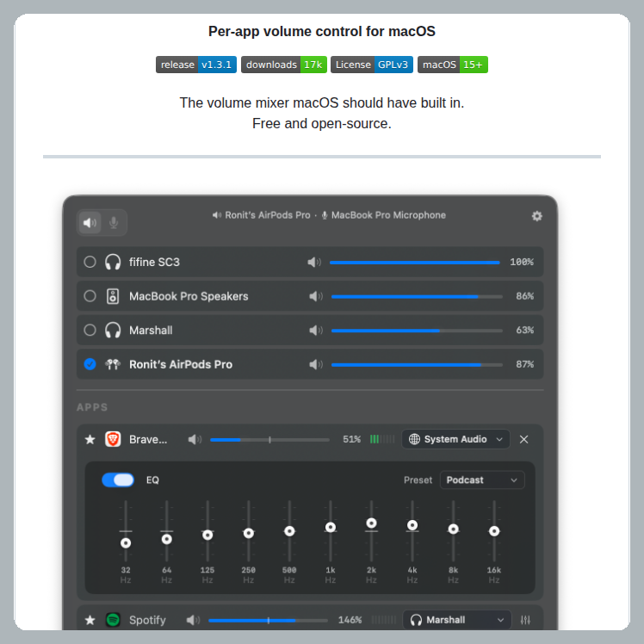Open the Podcast preset dropdown
The height and width of the screenshot is (644, 644).
coord(482,480)
